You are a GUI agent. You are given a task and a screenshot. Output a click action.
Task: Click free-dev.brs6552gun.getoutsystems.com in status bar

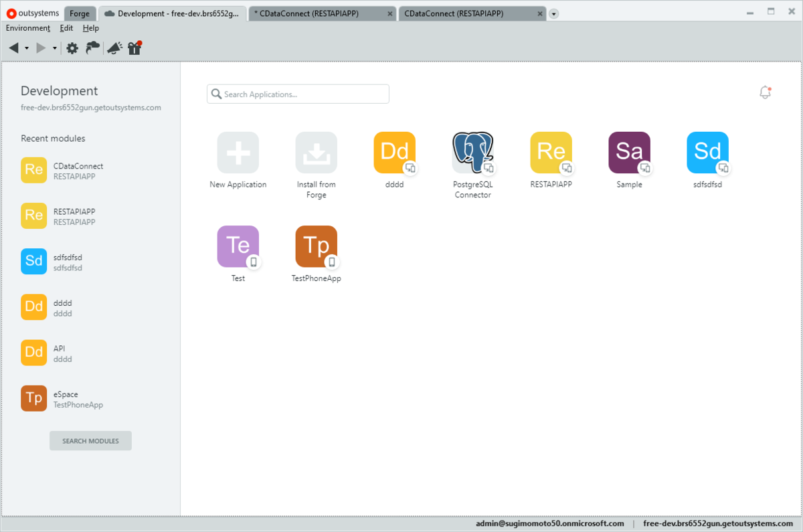point(718,524)
